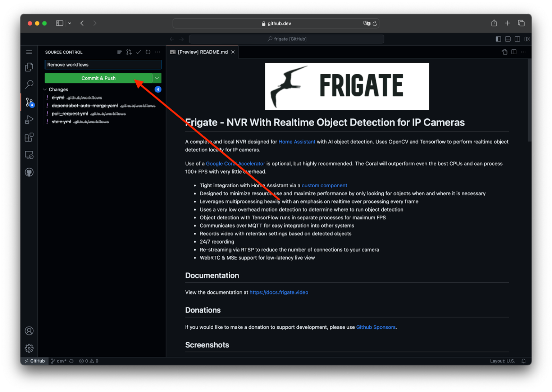Click the Commit & Push button
Screen dimensions: 552x392
[x=99, y=78]
